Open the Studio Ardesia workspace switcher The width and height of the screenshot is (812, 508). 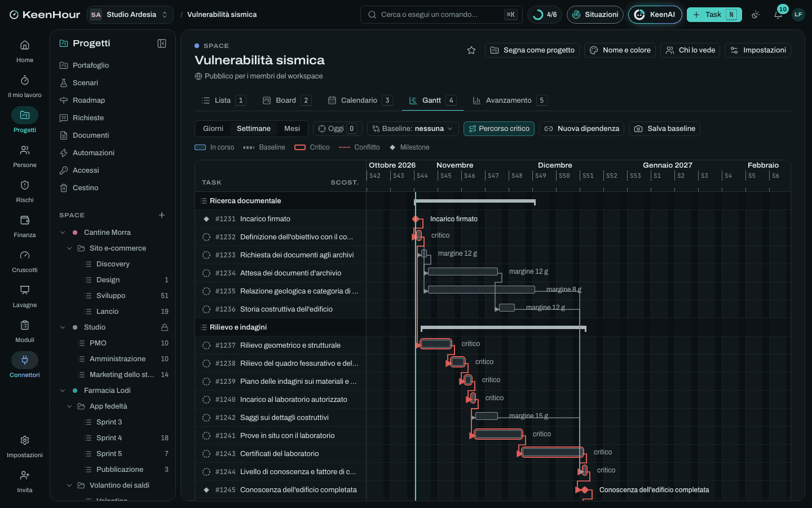[130, 15]
